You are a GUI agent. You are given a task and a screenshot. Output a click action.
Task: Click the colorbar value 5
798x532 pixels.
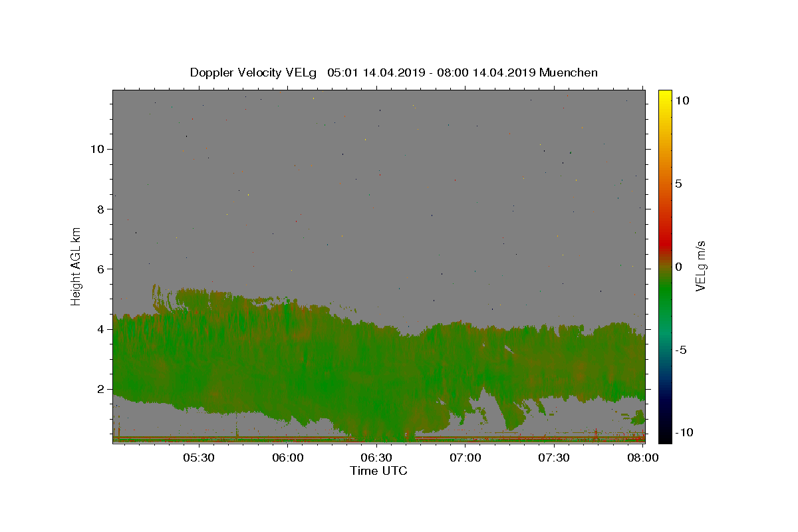[678, 184]
